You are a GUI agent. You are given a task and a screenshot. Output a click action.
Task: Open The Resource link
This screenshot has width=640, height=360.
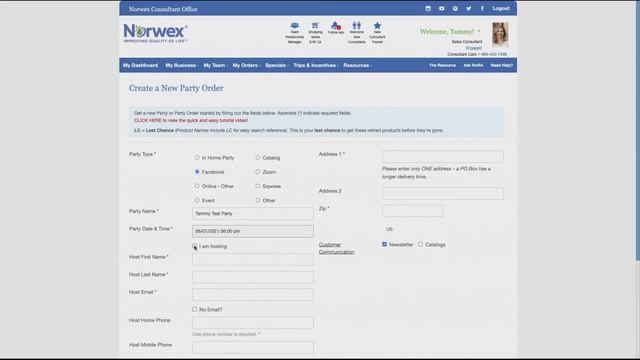pos(442,65)
